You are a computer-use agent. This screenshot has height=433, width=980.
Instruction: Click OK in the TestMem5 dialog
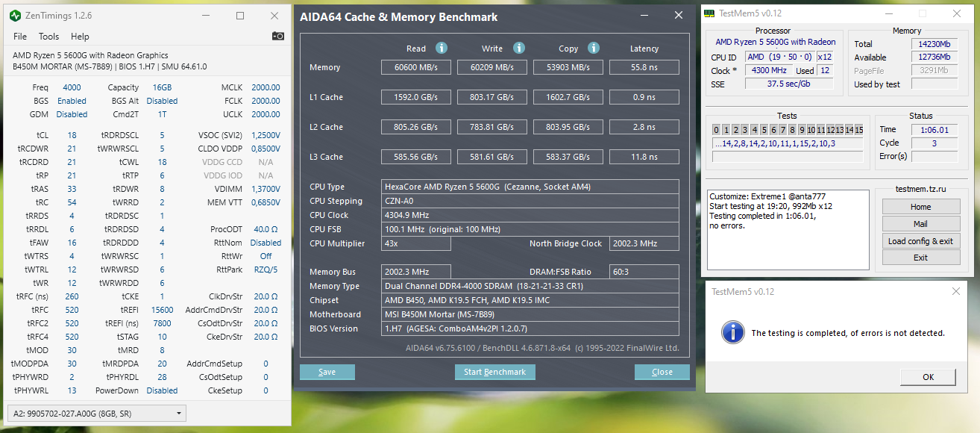pos(928,377)
